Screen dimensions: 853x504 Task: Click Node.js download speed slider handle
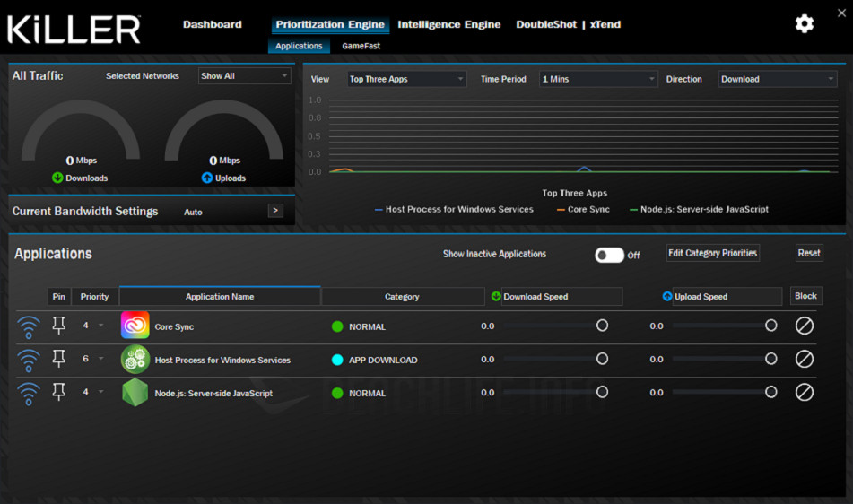[x=602, y=392]
